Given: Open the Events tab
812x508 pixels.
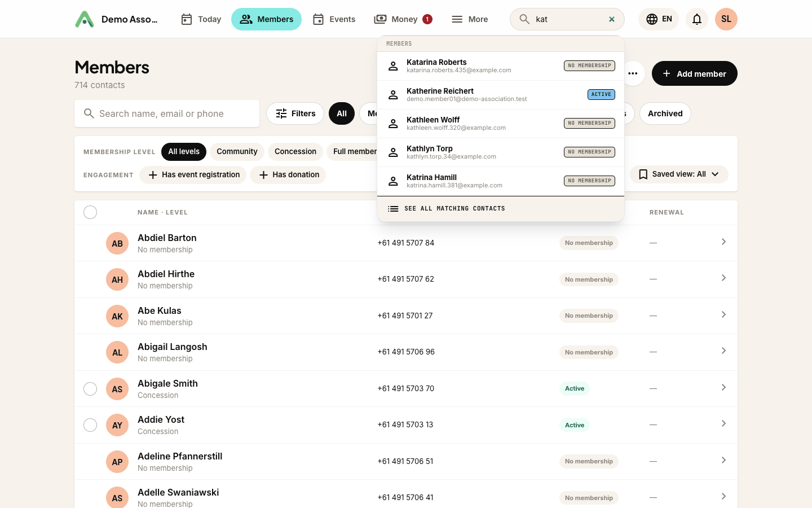Looking at the screenshot, I should 334,19.
